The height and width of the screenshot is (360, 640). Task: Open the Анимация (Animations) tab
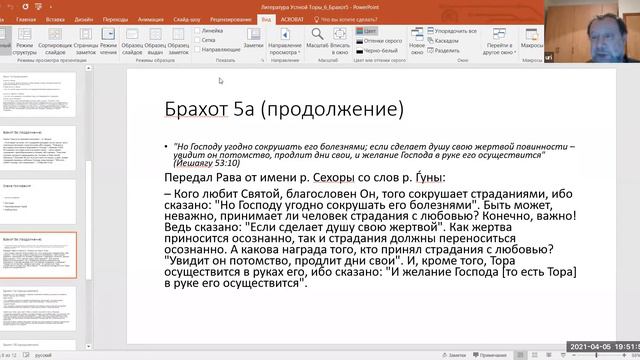click(x=151, y=19)
